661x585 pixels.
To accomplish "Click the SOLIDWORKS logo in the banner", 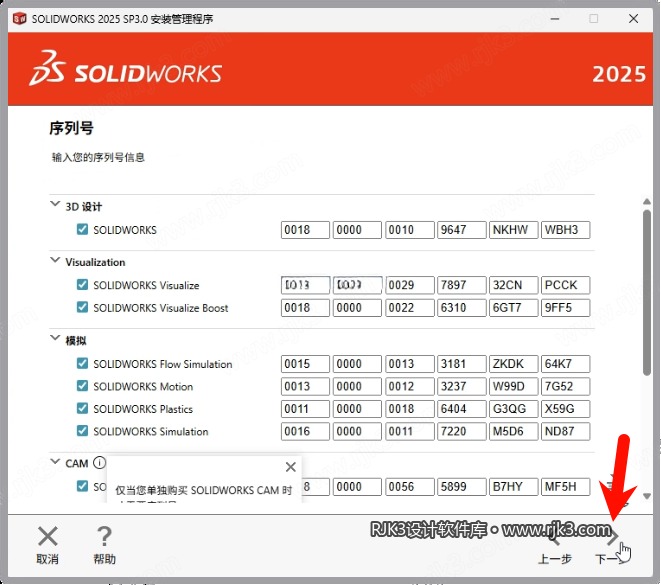I will (x=126, y=69).
